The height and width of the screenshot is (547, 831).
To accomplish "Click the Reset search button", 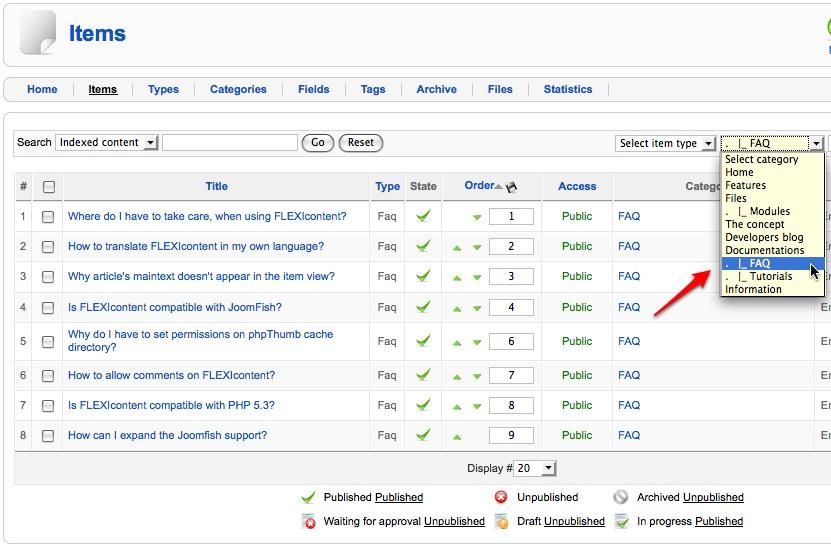I will click(x=360, y=143).
